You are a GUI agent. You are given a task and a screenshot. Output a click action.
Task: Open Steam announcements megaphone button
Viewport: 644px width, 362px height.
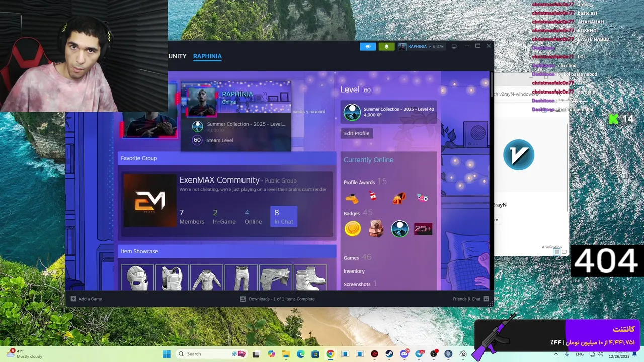(x=368, y=46)
